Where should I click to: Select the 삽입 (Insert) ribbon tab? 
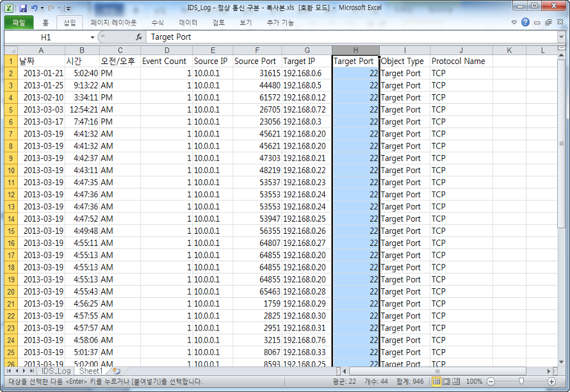[x=69, y=22]
